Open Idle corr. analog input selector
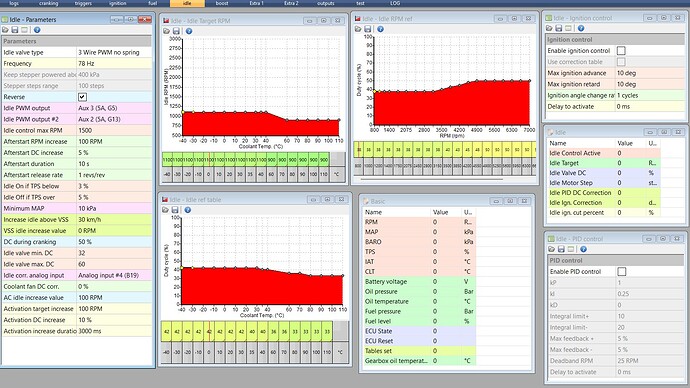The image size is (690, 388). 114,275
